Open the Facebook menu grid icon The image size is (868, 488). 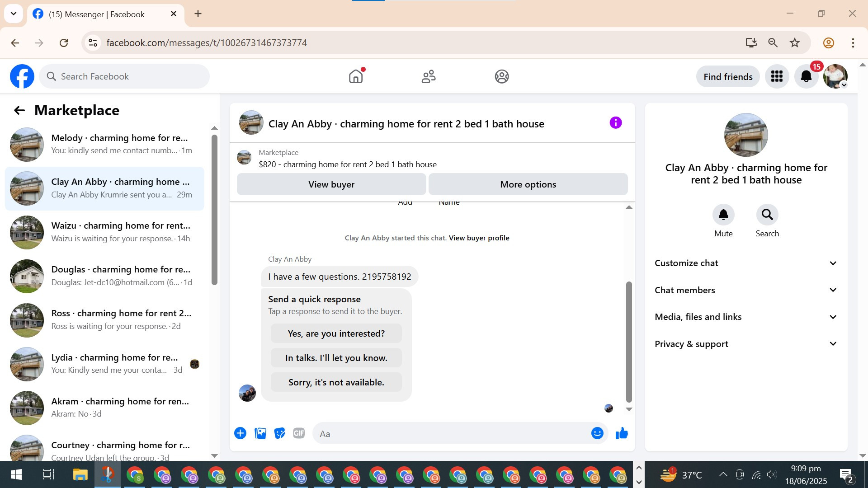[777, 76]
